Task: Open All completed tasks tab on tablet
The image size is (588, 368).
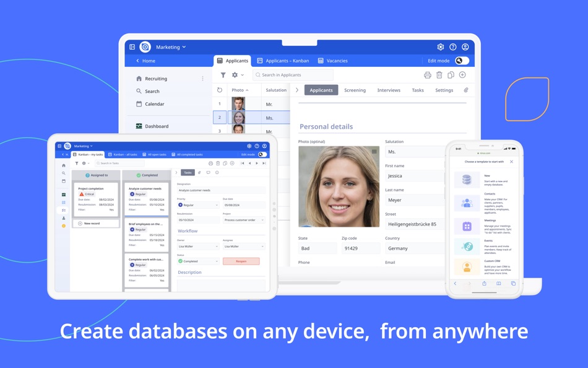Action: [187, 154]
